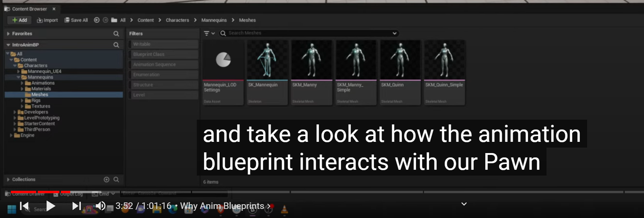This screenshot has height=218, width=644.
Task: Close the Content Browser tab
Action: [x=54, y=9]
